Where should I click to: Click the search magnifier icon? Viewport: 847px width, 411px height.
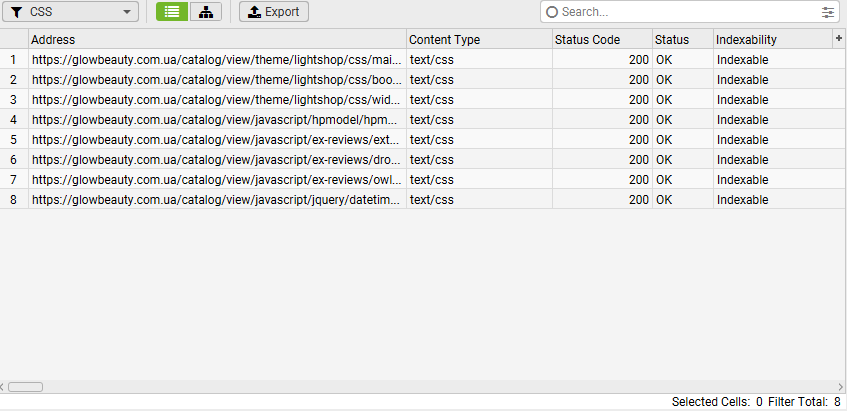[x=551, y=12]
